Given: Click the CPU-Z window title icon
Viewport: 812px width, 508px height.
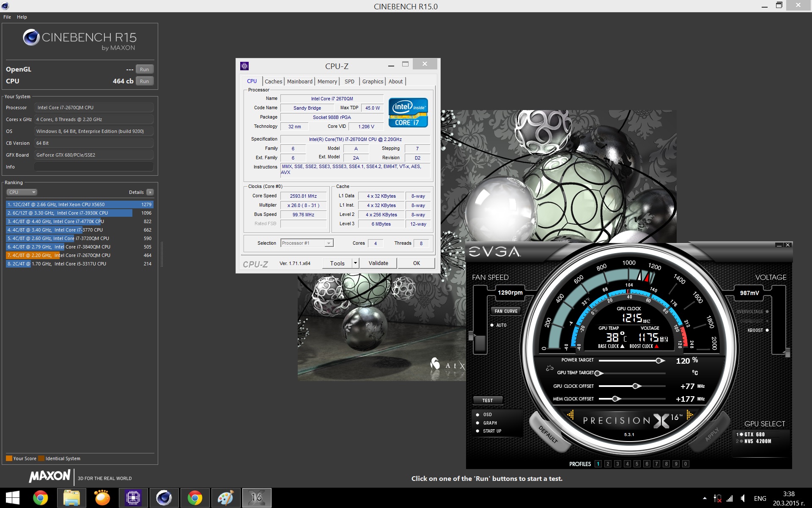Looking at the screenshot, I should coord(244,66).
